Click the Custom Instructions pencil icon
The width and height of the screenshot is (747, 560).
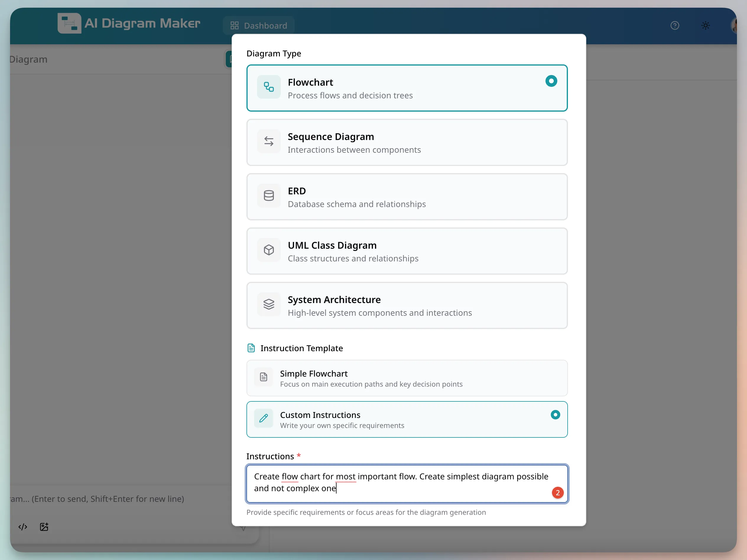pyautogui.click(x=263, y=419)
